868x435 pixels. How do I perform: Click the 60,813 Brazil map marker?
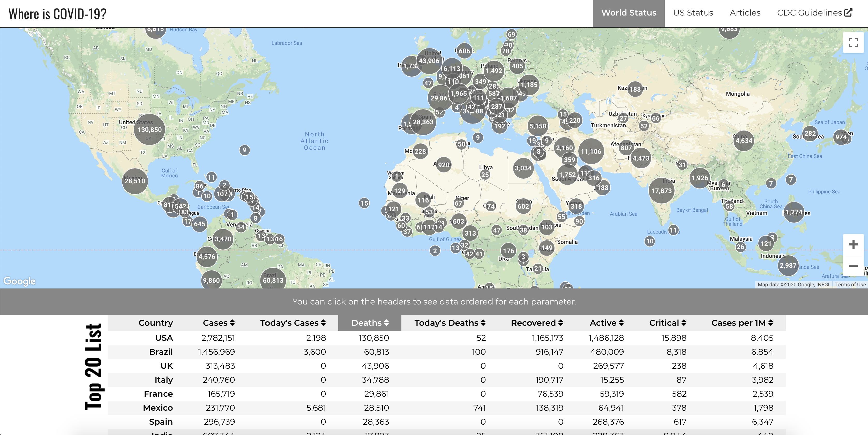273,280
